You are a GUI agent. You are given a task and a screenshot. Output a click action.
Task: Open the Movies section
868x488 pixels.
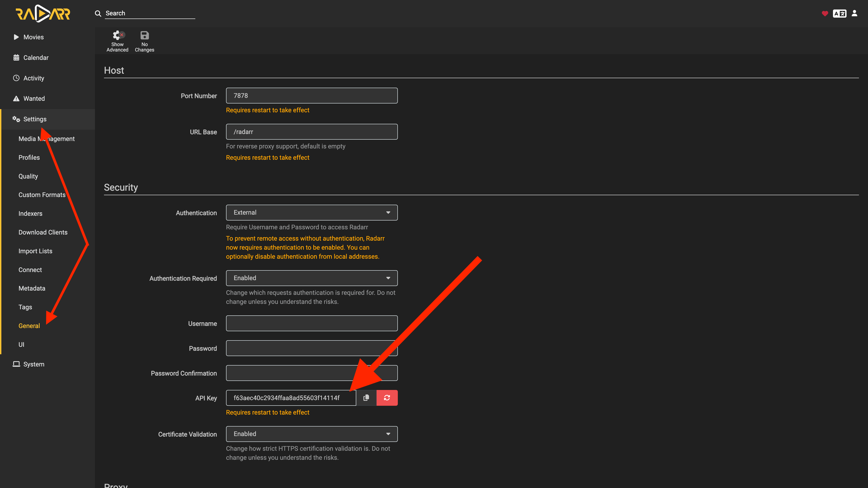(33, 37)
